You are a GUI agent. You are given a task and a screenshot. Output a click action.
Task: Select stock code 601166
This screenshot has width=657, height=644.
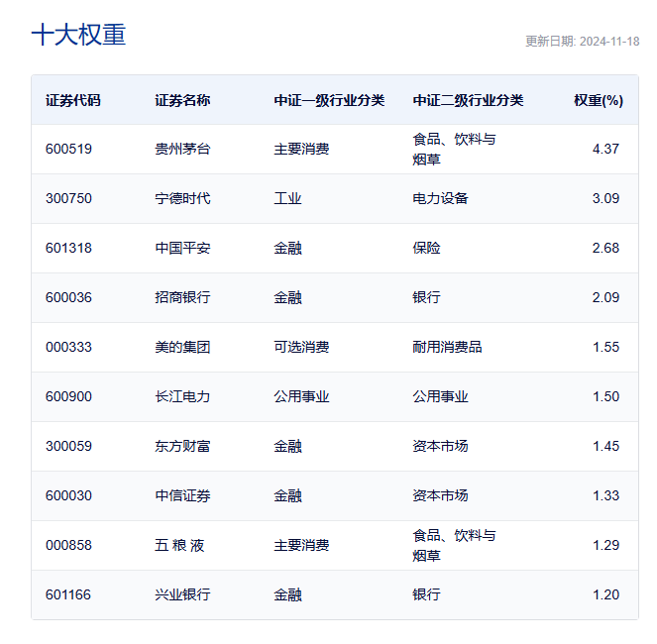(x=68, y=594)
